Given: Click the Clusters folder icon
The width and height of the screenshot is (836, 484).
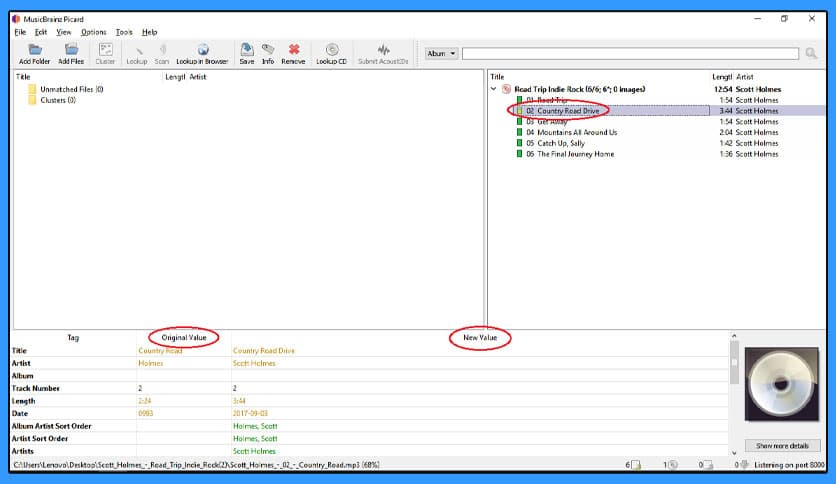Looking at the screenshot, I should tap(33, 100).
